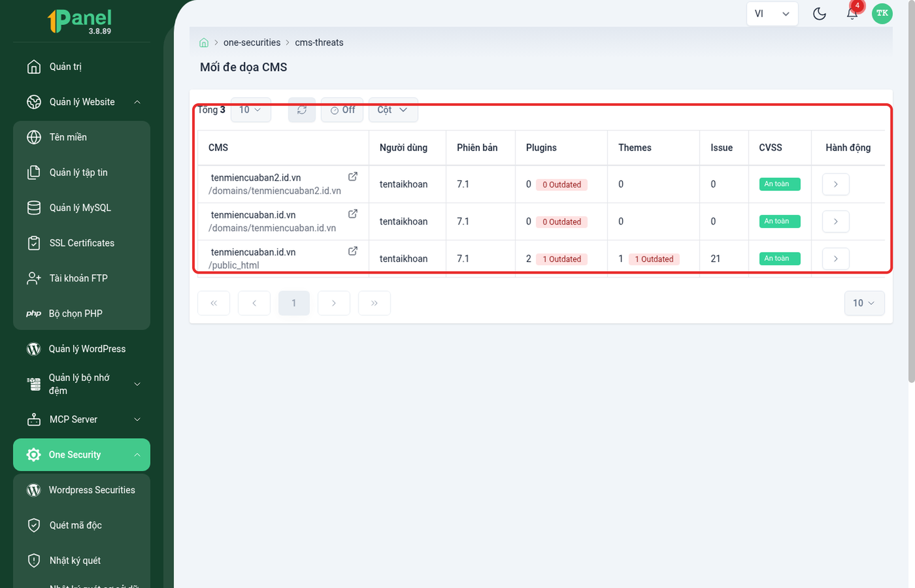This screenshot has width=915, height=588.
Task: Open bottom page size 10 dropdown
Action: [864, 303]
